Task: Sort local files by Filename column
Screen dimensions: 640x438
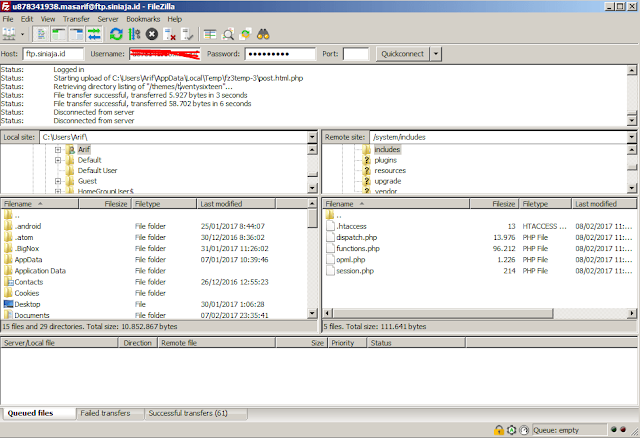Action: [x=40, y=204]
